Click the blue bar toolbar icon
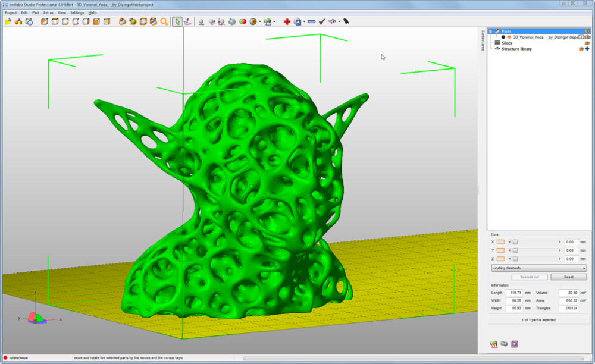This screenshot has height=364, width=595. click(x=312, y=21)
